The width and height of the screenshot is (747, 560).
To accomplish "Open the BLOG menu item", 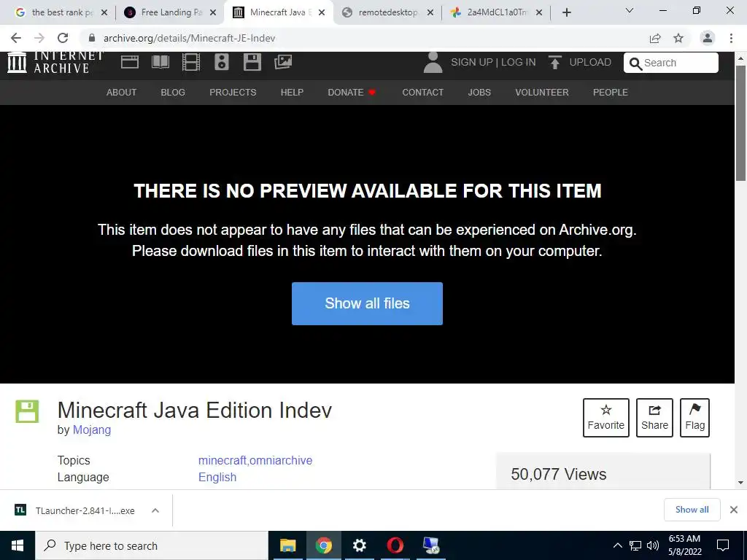I will [x=173, y=93].
